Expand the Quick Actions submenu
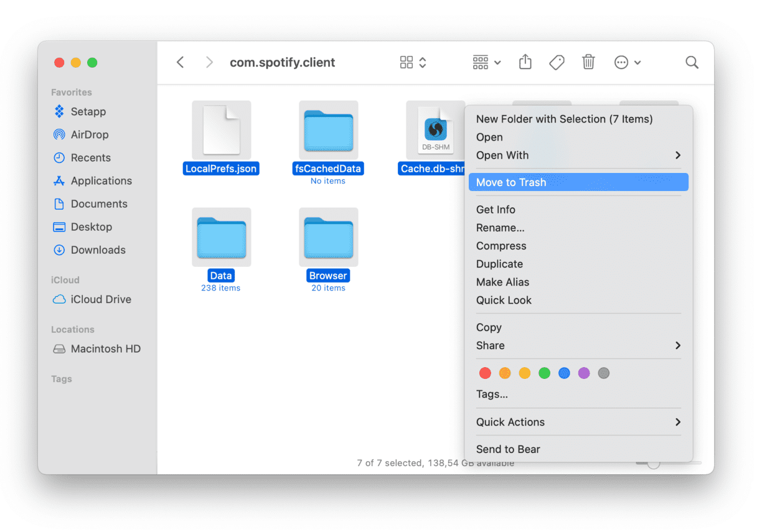 (578, 422)
